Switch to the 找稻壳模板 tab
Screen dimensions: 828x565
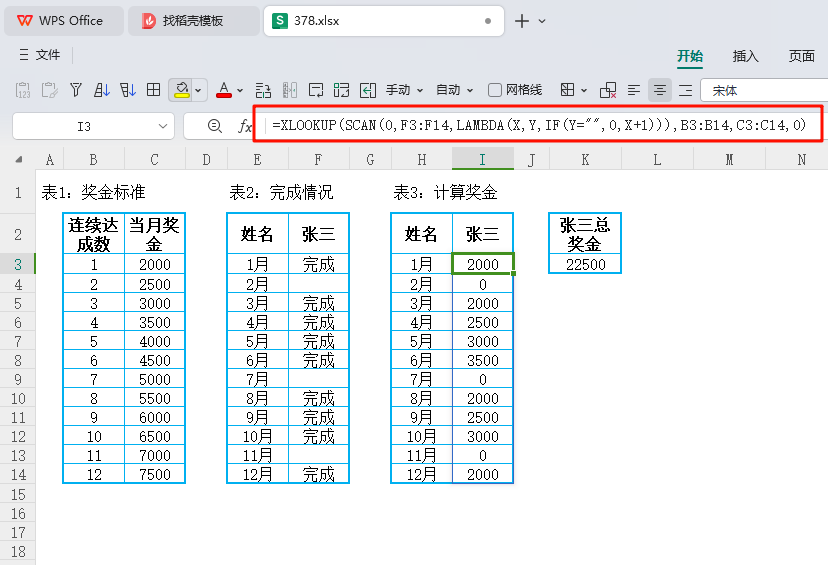coord(194,21)
